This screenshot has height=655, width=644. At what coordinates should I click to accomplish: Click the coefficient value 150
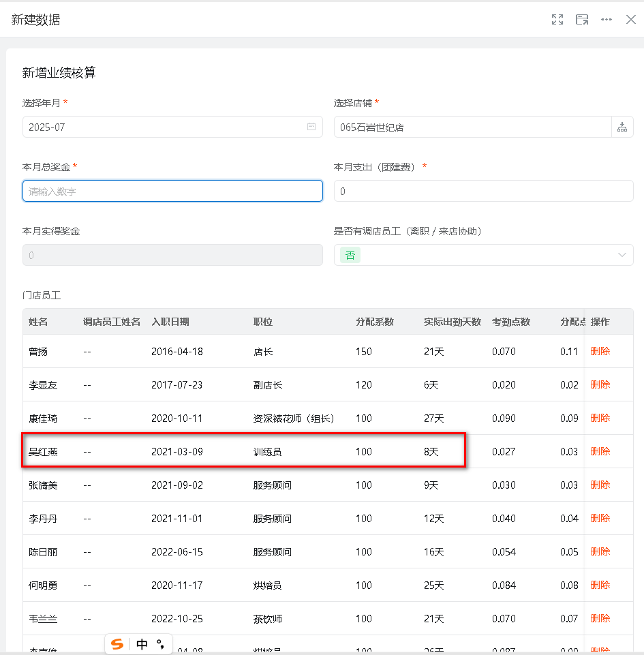[x=364, y=352]
